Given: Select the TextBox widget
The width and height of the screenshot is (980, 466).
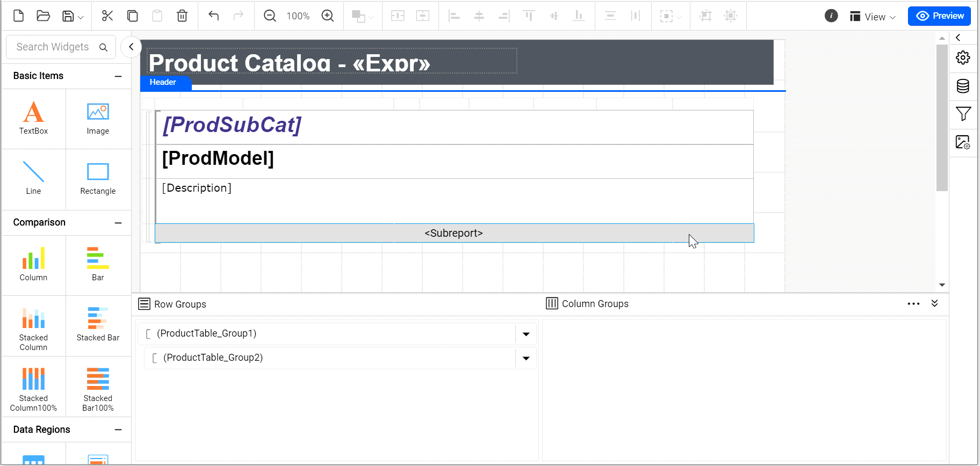Looking at the screenshot, I should pyautogui.click(x=33, y=119).
